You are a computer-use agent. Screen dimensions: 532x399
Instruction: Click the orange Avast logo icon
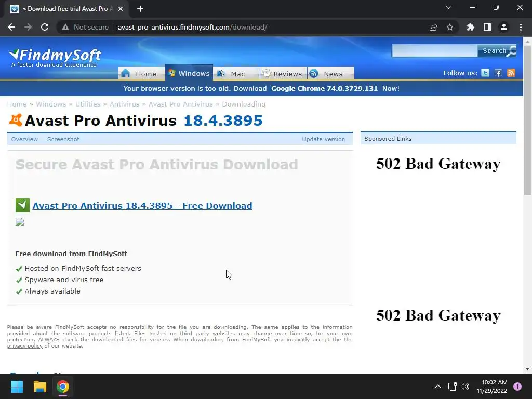click(16, 120)
